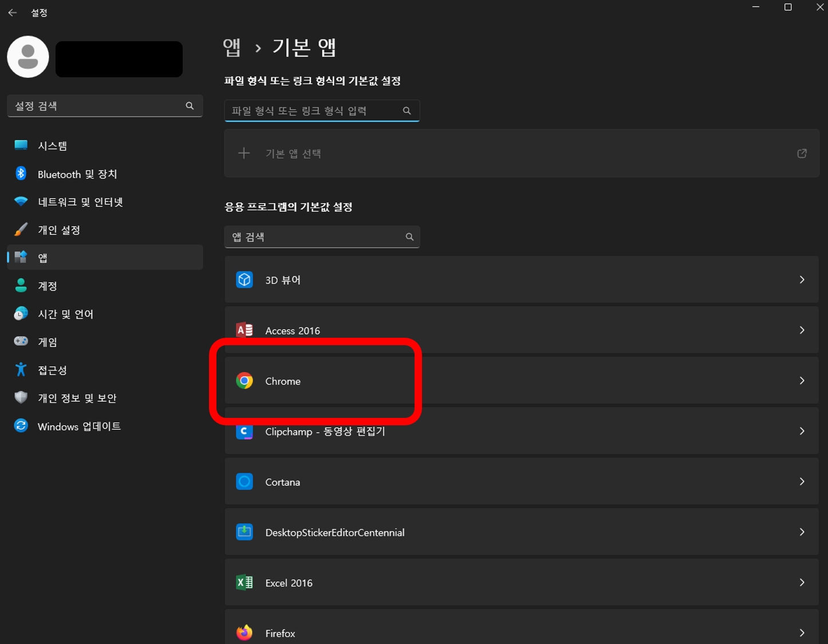Screen dimensions: 828x644
Task: Go to 앱 breadcrumb in page header
Action: pos(232,48)
